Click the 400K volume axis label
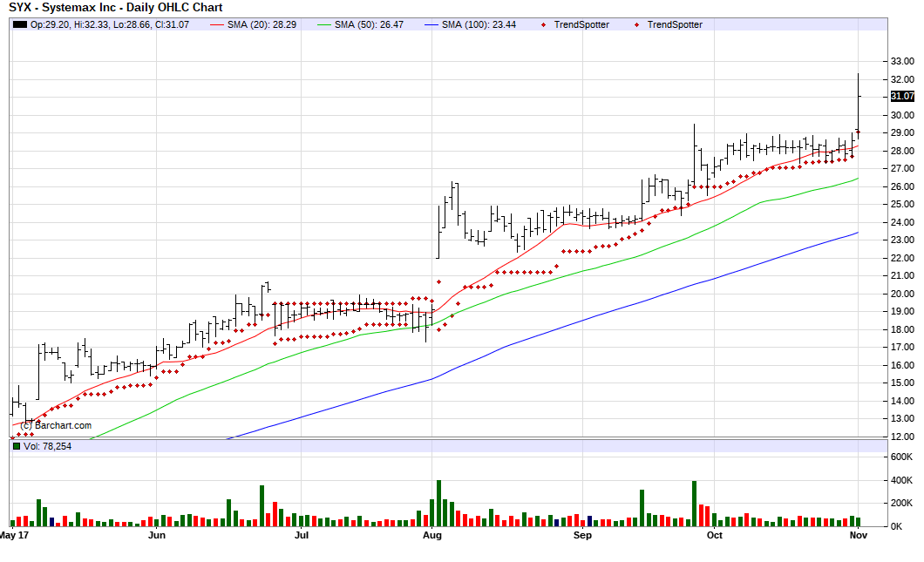The image size is (924, 562). pos(901,481)
